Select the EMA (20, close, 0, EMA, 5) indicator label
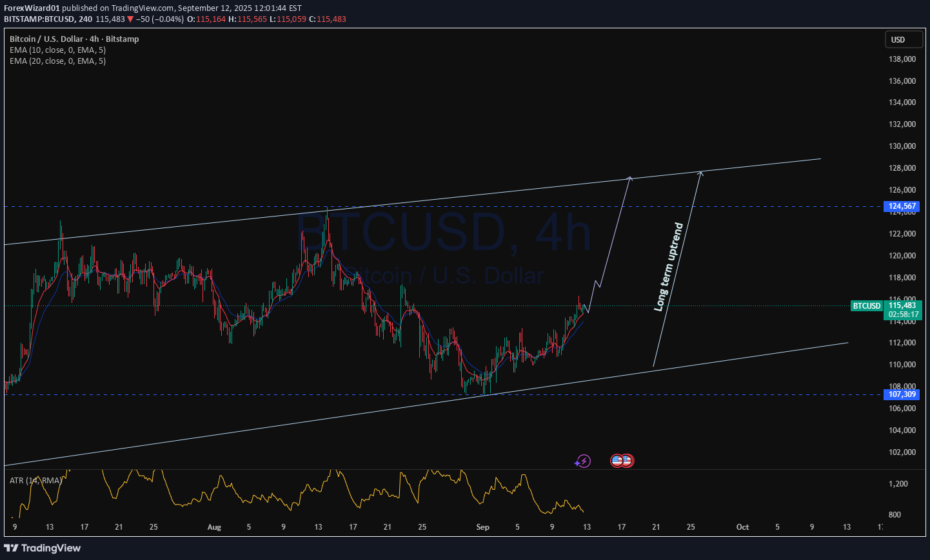Image resolution: width=930 pixels, height=560 pixels. click(x=57, y=61)
